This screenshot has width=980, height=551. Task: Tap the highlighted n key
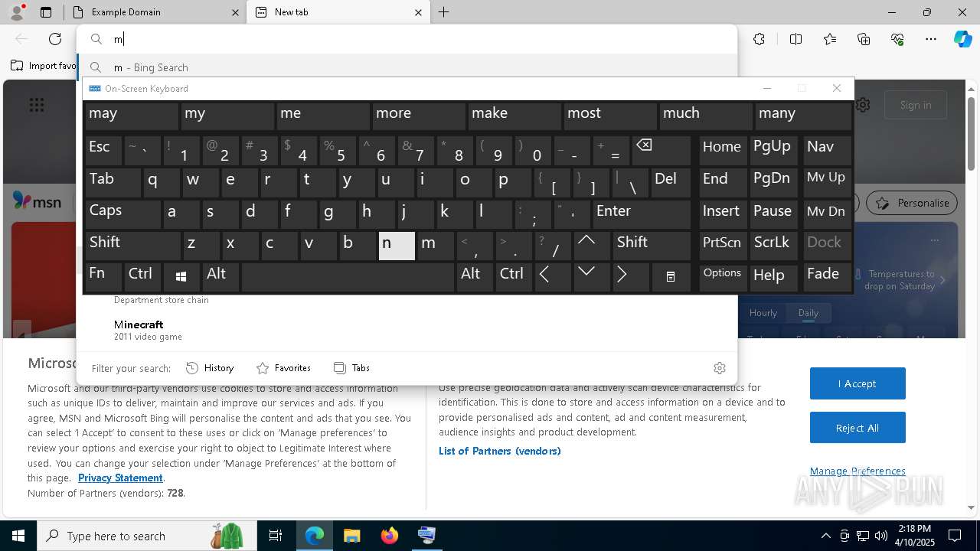(397, 246)
